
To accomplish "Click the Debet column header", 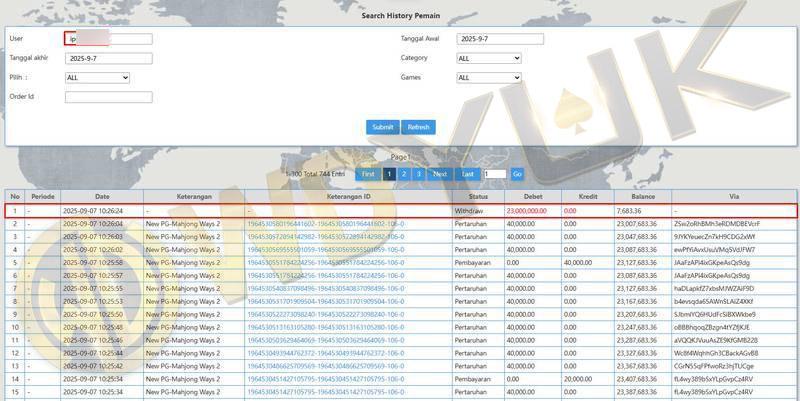I will tap(533, 196).
